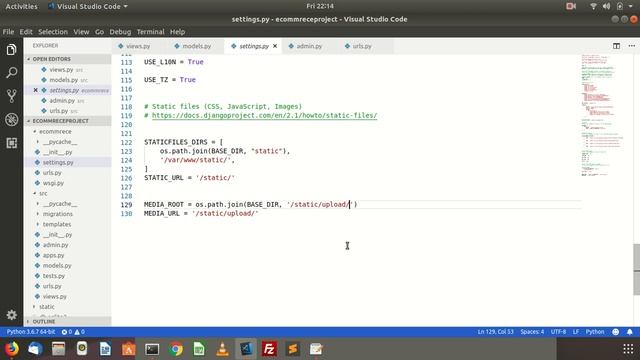640x360 pixels.
Task: Switch to the admin.py tab
Action: tap(309, 46)
